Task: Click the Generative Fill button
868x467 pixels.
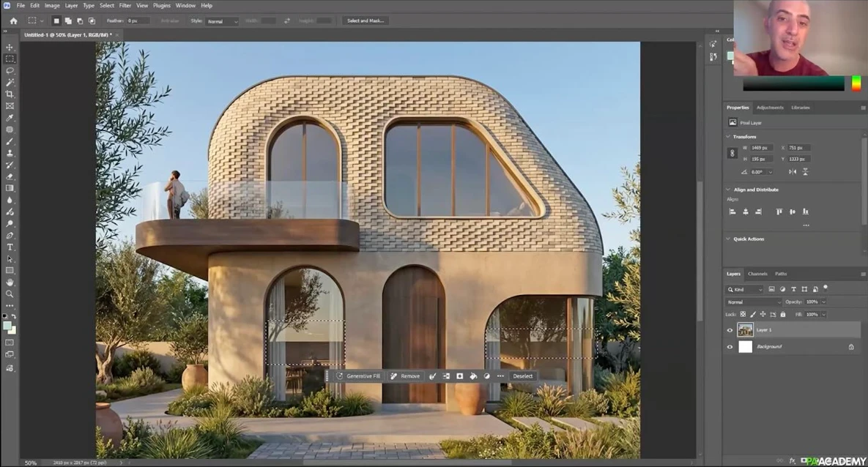Action: [358, 376]
